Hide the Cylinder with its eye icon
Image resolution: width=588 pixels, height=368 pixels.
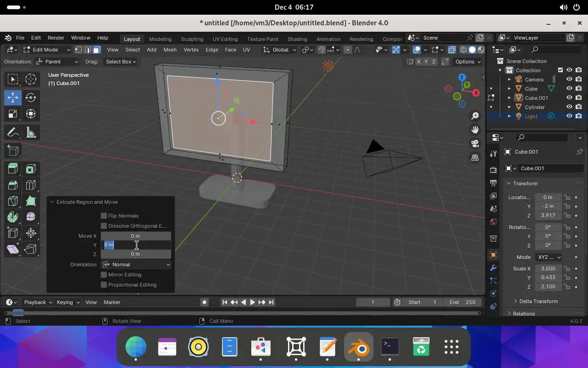pos(569,107)
